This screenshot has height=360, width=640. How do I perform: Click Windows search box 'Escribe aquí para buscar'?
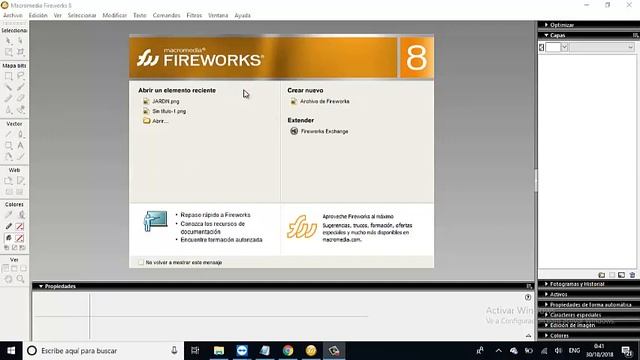pos(103,351)
